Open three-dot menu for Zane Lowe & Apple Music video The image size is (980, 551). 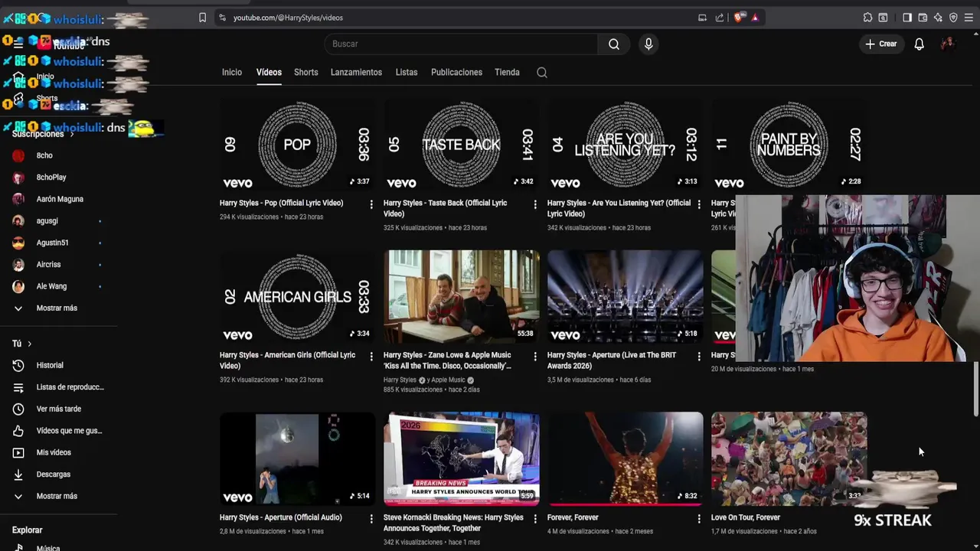[535, 357]
